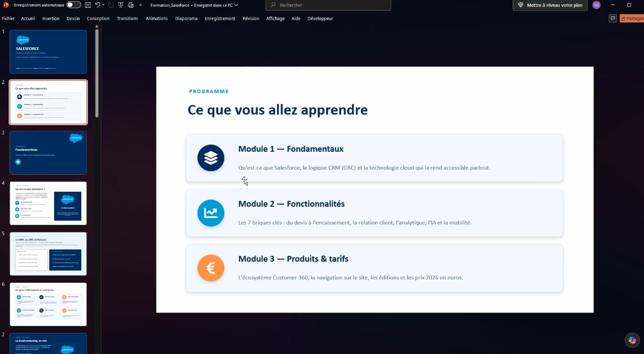The image size is (644, 354).
Task: Open the undo history dropdown arrow
Action: (104, 5)
